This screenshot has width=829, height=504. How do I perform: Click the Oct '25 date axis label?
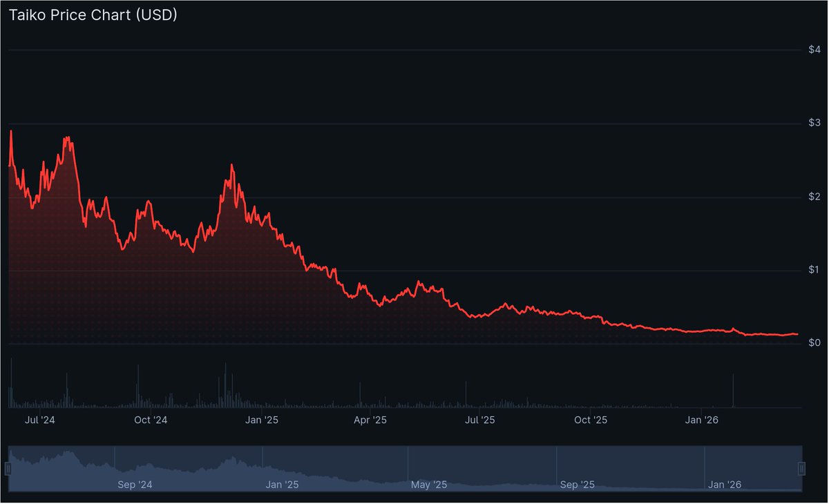591,419
